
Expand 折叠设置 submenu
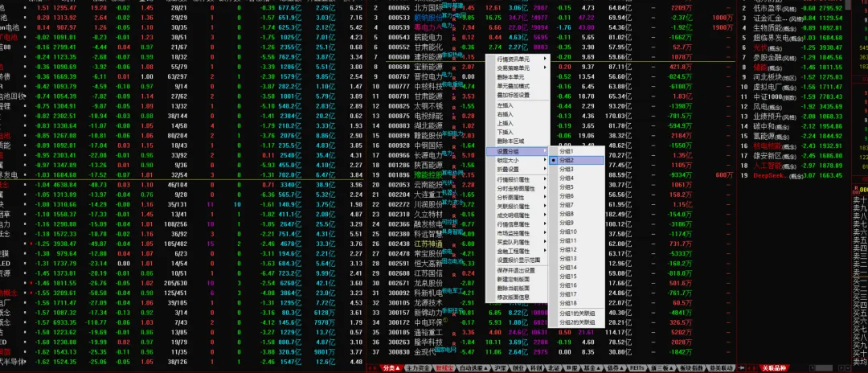pyautogui.click(x=518, y=169)
